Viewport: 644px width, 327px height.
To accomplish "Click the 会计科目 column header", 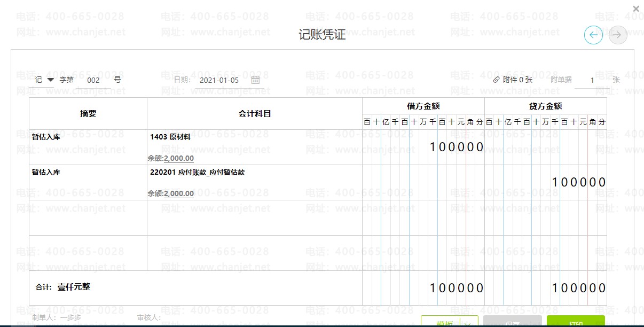I will (x=255, y=113).
